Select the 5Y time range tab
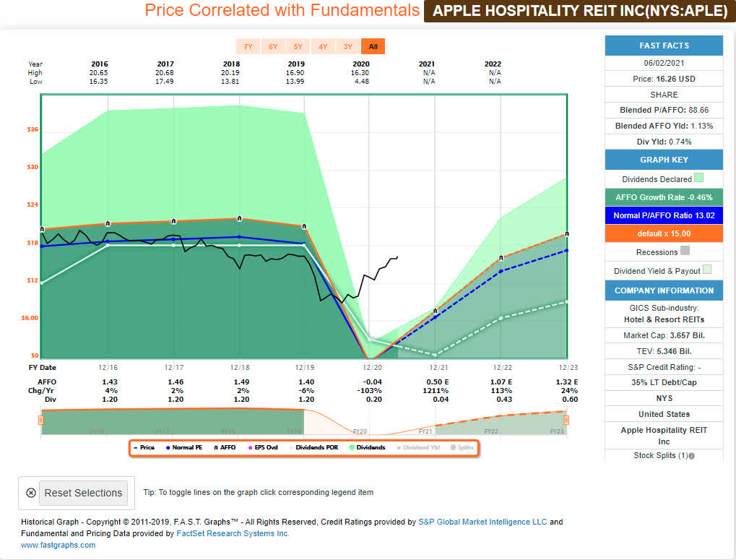Image resolution: width=736 pixels, height=560 pixels. click(x=298, y=46)
